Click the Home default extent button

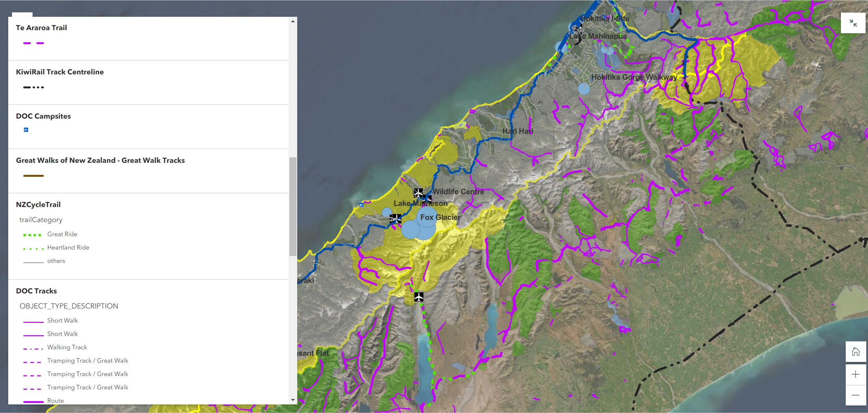(x=856, y=352)
